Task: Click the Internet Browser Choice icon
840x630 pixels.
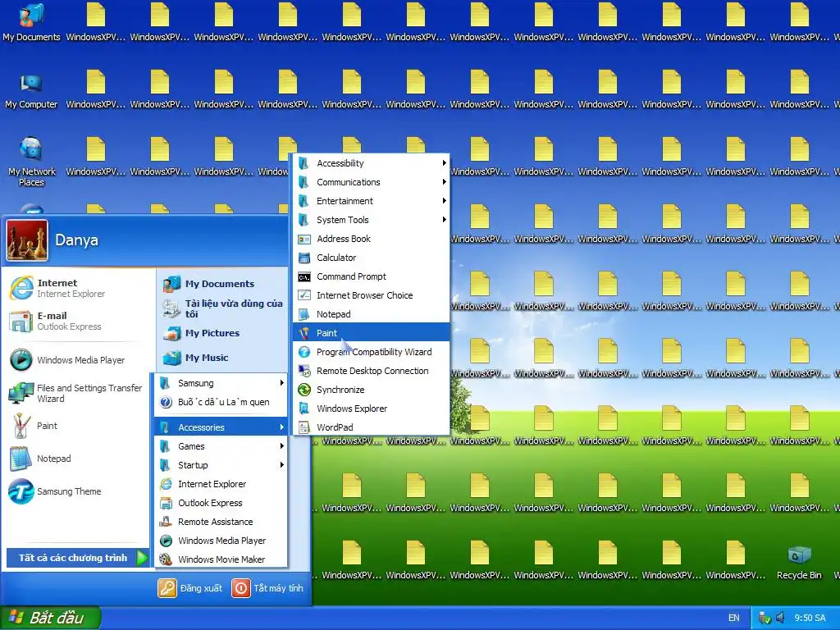Action: 304,295
